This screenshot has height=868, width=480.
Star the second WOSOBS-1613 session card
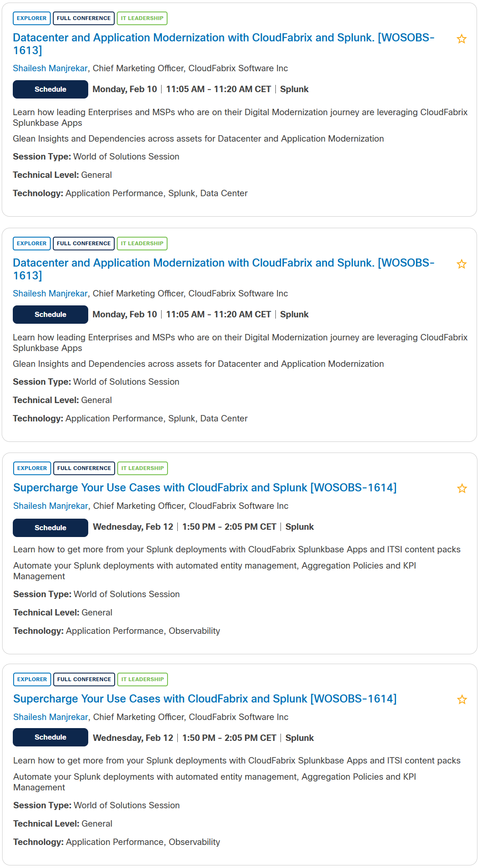(461, 264)
